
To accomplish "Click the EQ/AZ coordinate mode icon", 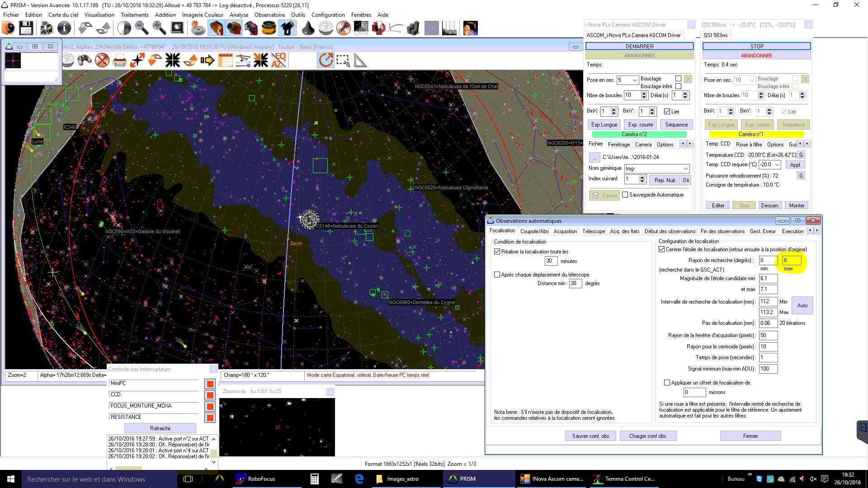I will (x=278, y=60).
